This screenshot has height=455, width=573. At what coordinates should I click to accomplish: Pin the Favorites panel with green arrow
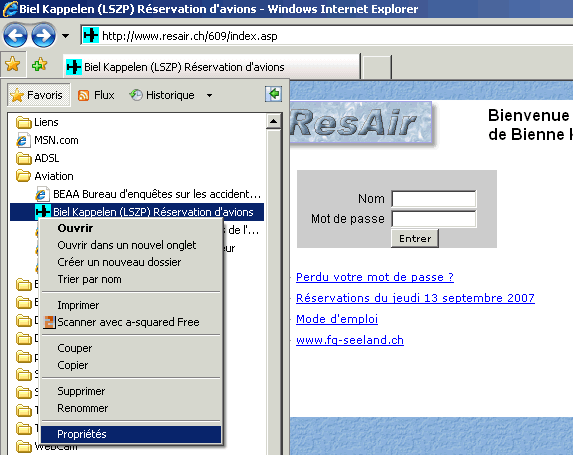pyautogui.click(x=273, y=94)
